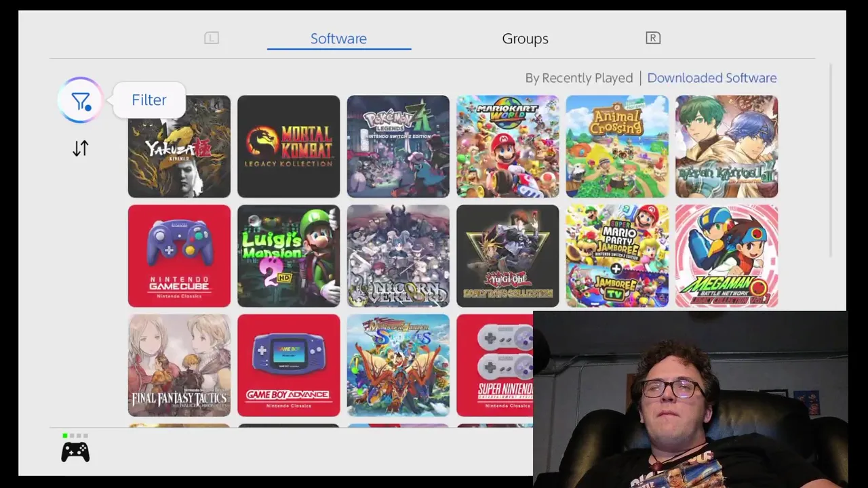Launch Luigi's Mansion 2 HD tile

point(288,256)
